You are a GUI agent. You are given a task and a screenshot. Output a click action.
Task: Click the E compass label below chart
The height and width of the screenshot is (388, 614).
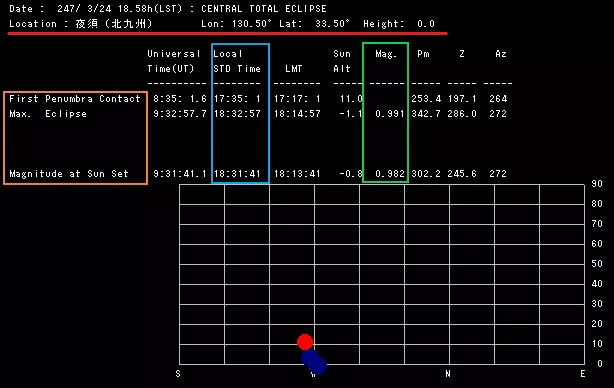[583, 374]
